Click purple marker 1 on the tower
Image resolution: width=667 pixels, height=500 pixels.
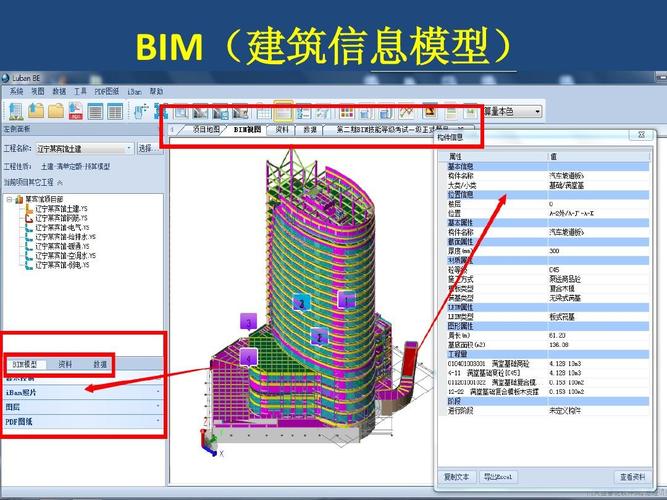(346, 300)
